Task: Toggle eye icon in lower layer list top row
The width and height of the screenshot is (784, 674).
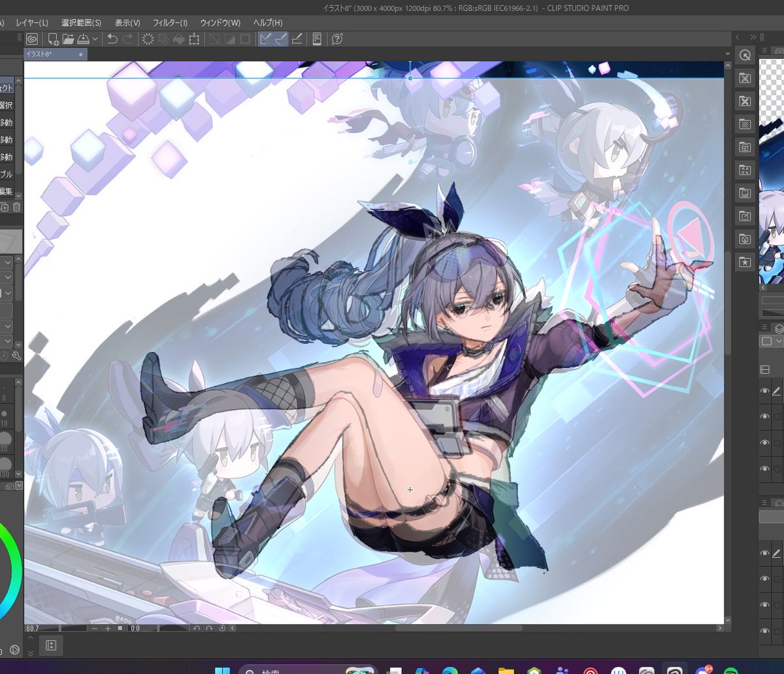Action: tap(764, 553)
